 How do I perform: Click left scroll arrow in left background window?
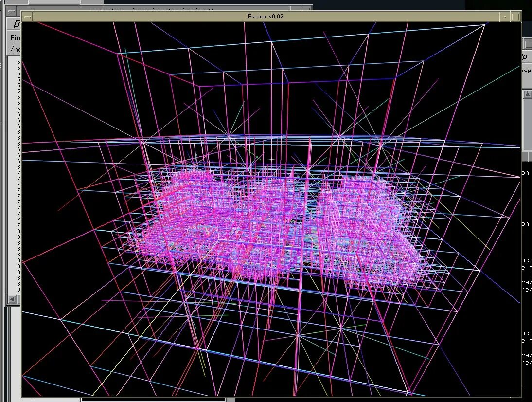(x=12, y=299)
